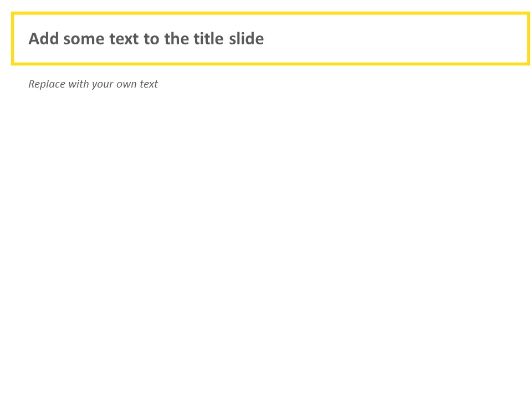Image resolution: width=532 pixels, height=399 pixels.
Task: Click the word "text" in the title heading
Action: point(124,39)
